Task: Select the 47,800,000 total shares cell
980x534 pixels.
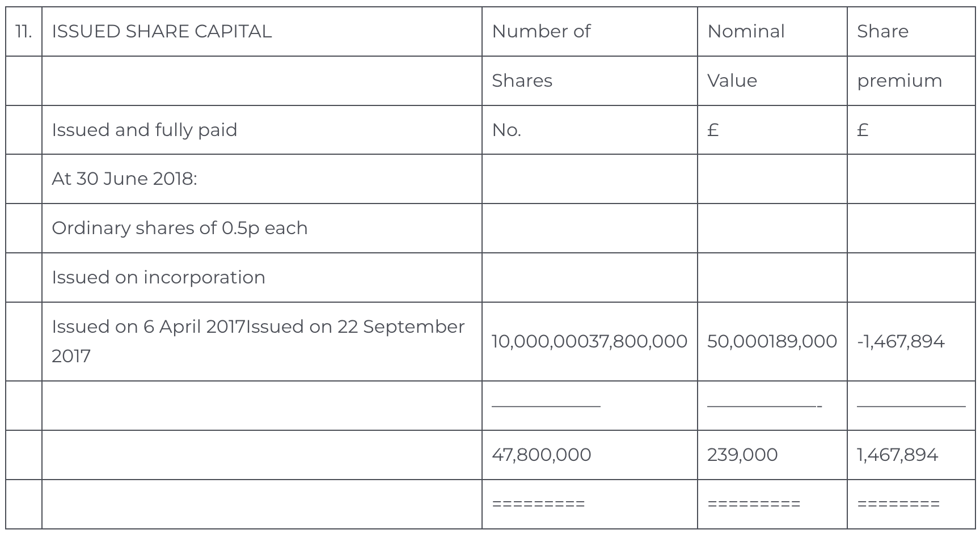Action: 541,455
